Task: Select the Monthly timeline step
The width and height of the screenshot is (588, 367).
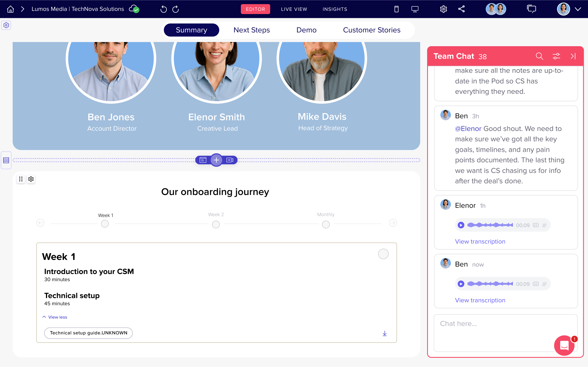Action: [x=326, y=225]
